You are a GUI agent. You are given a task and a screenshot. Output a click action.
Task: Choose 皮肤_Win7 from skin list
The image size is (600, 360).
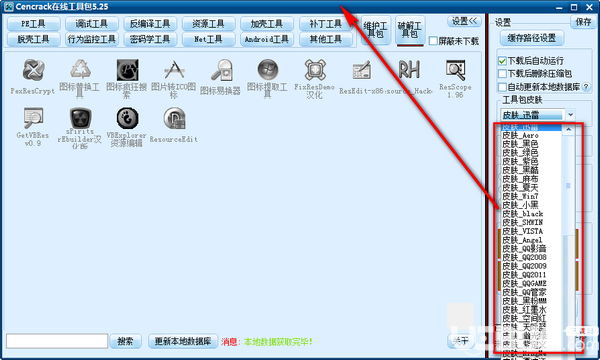(x=531, y=196)
